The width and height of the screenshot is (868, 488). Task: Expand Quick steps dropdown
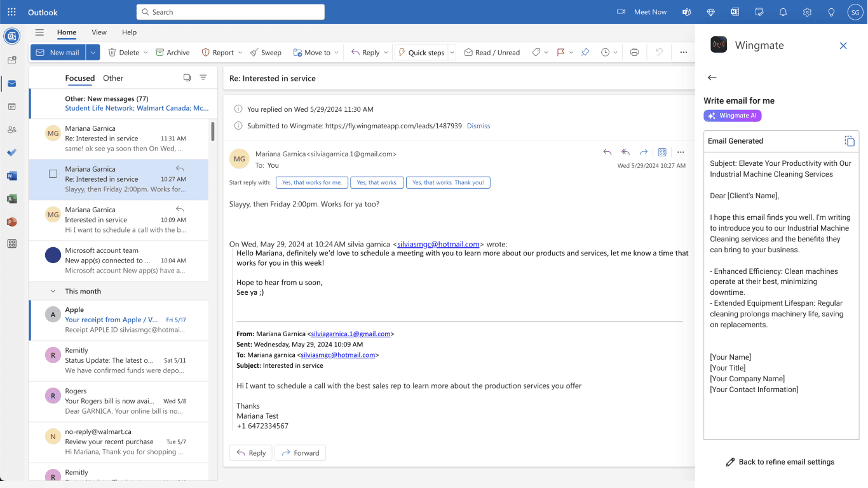(452, 52)
